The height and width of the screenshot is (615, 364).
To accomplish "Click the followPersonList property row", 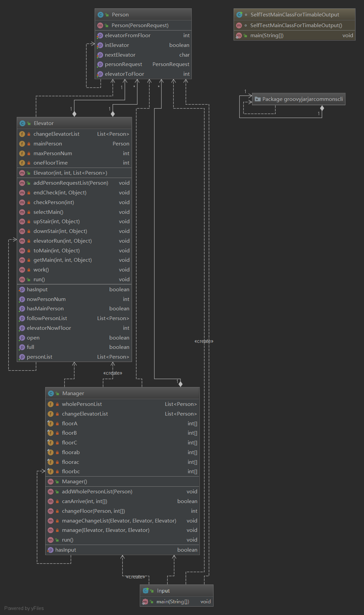I will tap(47, 318).
